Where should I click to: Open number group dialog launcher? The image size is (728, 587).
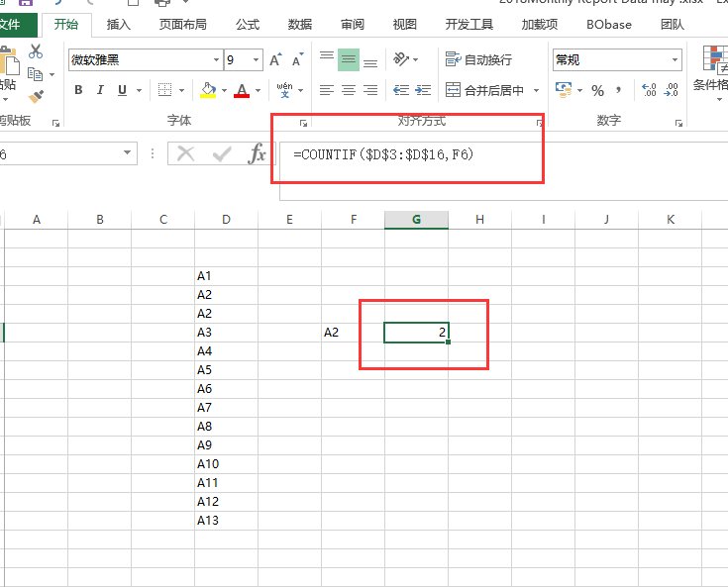678,123
